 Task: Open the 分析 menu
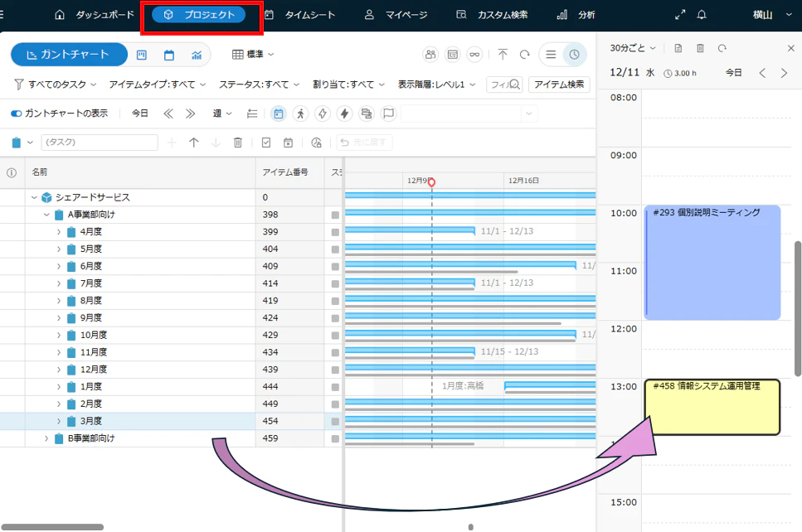coord(576,15)
